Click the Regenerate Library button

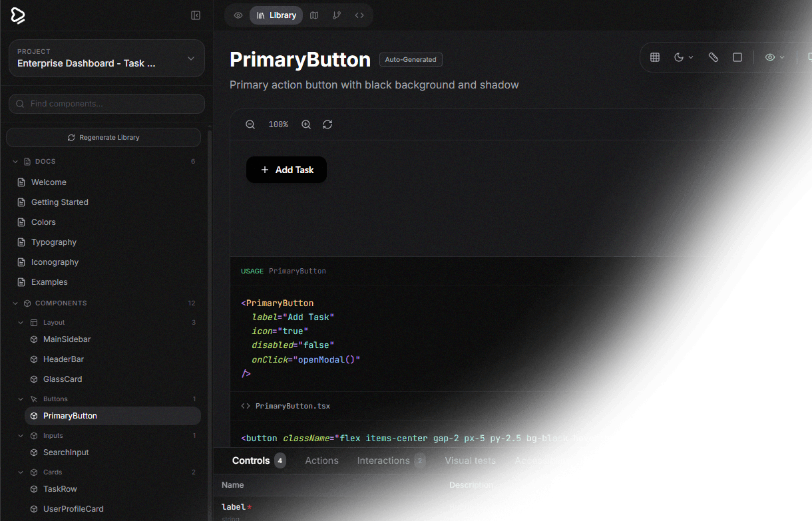click(103, 138)
